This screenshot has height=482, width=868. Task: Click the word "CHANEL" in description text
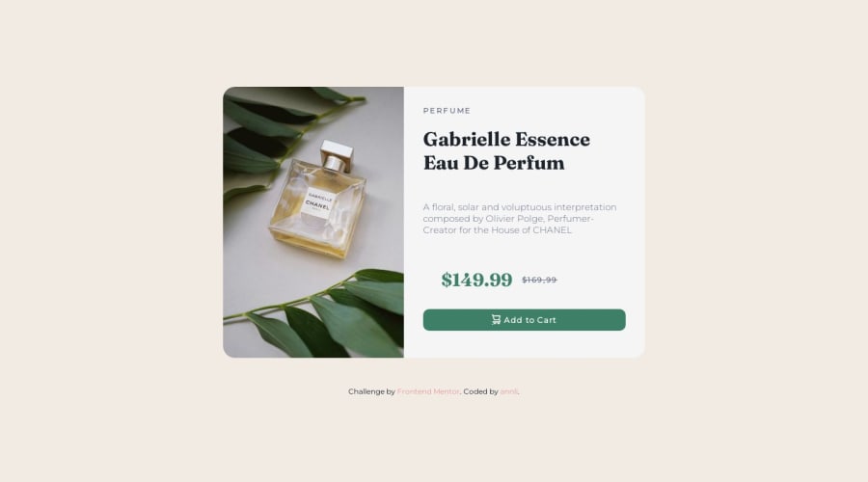point(552,230)
